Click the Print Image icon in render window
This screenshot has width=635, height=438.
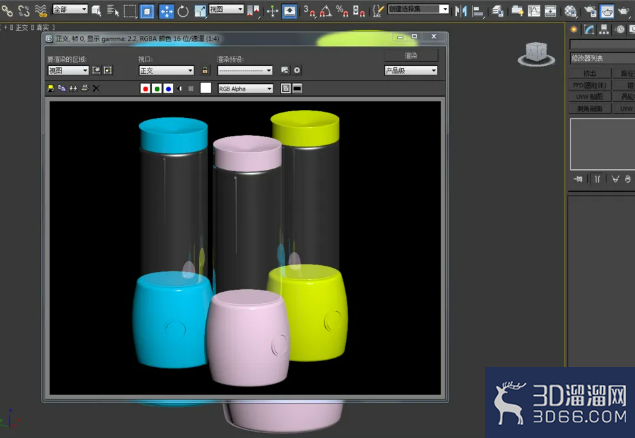[85, 88]
